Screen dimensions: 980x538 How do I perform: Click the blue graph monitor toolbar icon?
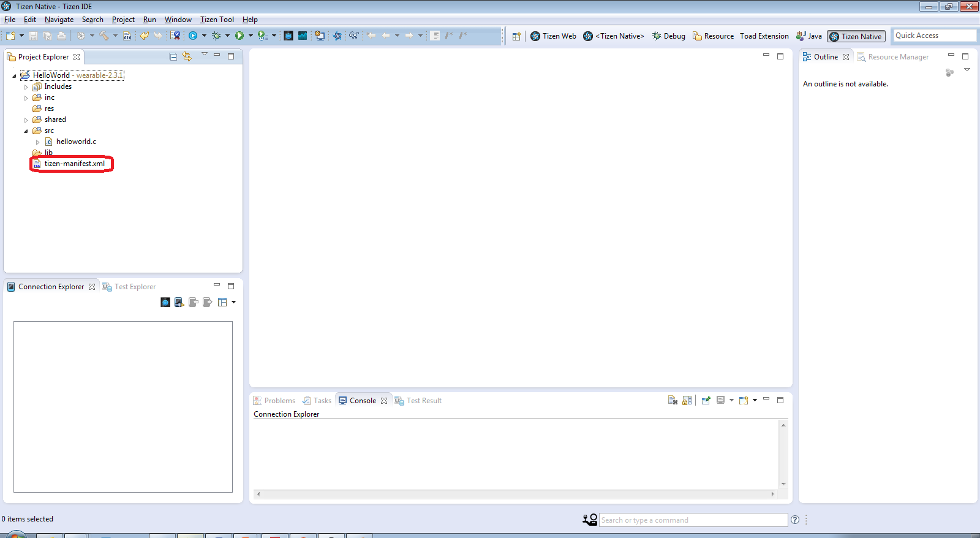[303, 36]
